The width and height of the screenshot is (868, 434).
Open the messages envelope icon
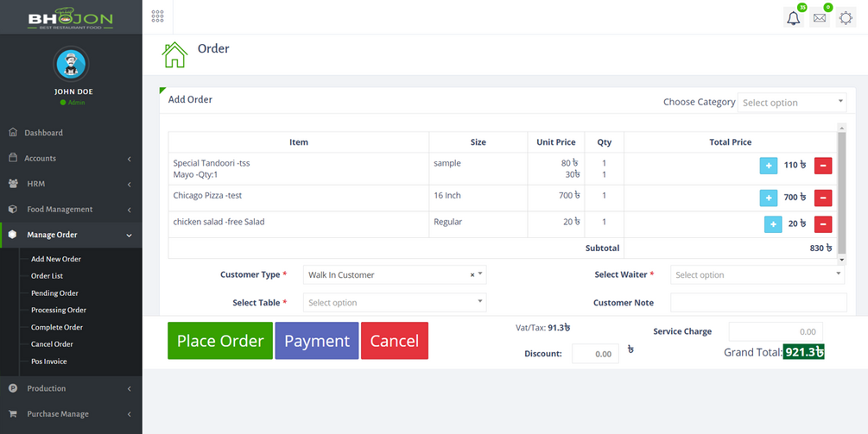[820, 18]
